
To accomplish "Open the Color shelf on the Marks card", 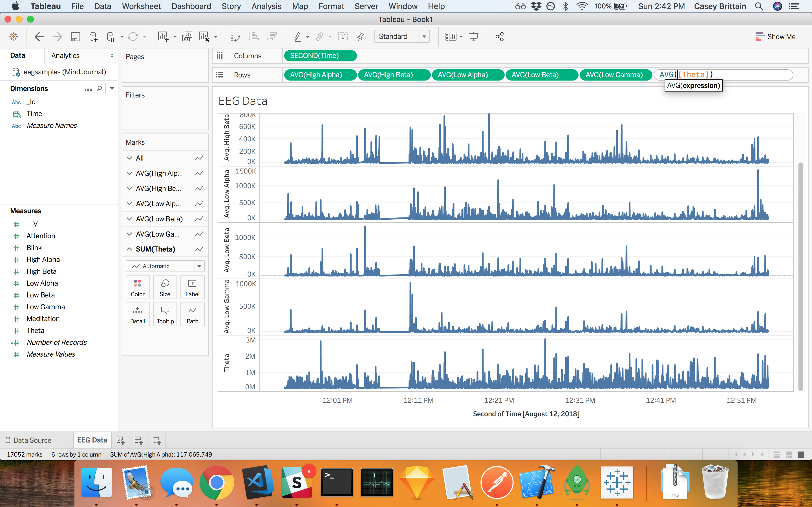I will [138, 287].
